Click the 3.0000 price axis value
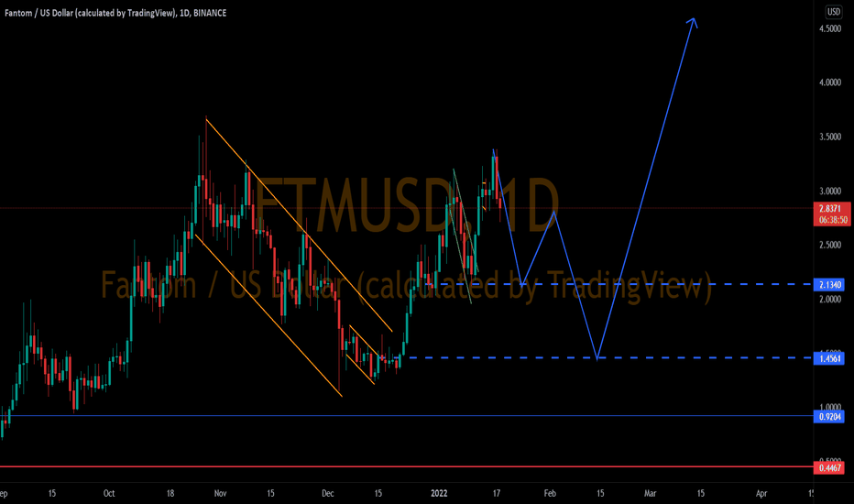 (830, 192)
